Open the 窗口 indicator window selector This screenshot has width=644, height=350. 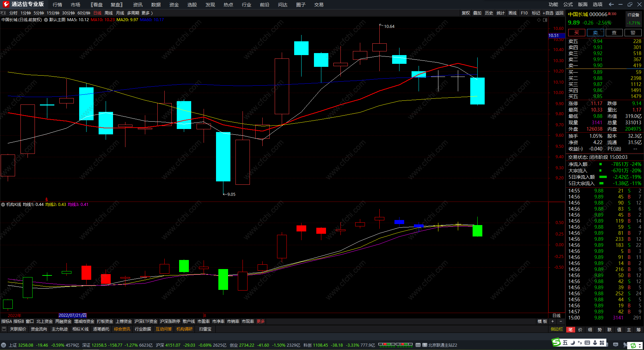click(30, 321)
